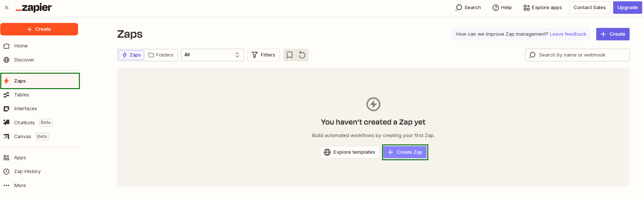Viewport: 644px width, 197px height.
Task: Click the globe icon on Explore templates
Action: [327, 152]
